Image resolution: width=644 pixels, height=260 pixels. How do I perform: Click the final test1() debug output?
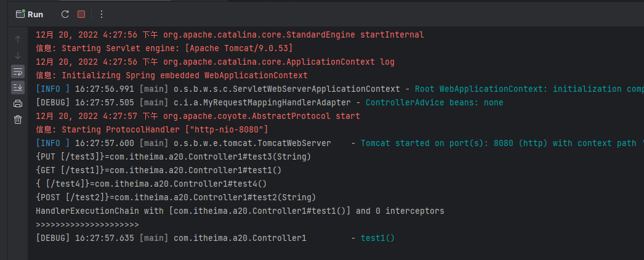[377, 238]
